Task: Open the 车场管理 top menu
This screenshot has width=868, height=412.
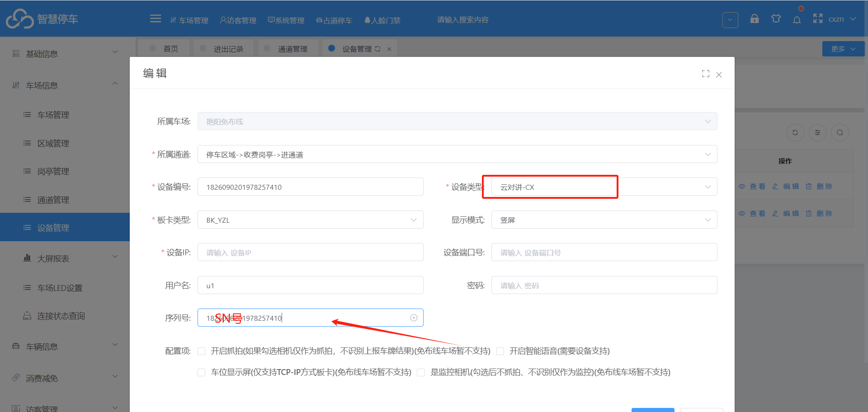Action: coord(189,20)
